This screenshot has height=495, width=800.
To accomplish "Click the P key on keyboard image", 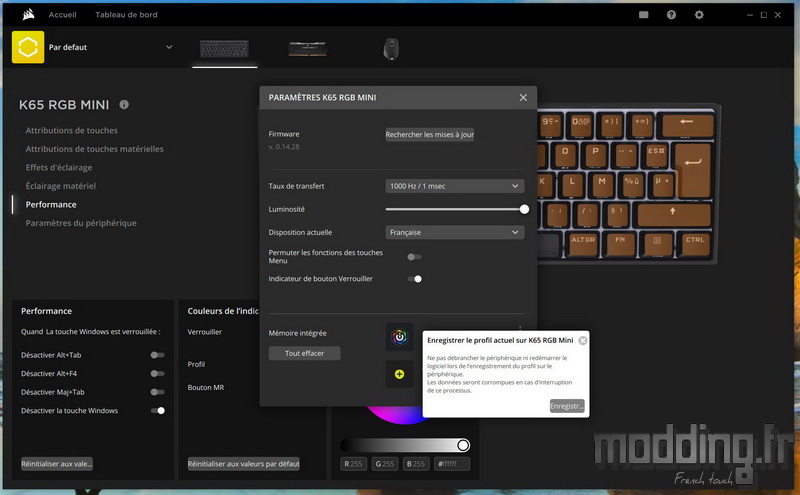I will (x=595, y=155).
